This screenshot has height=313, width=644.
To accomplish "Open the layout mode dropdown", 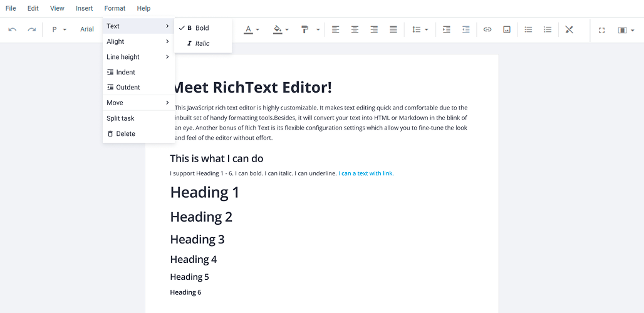I will (626, 30).
